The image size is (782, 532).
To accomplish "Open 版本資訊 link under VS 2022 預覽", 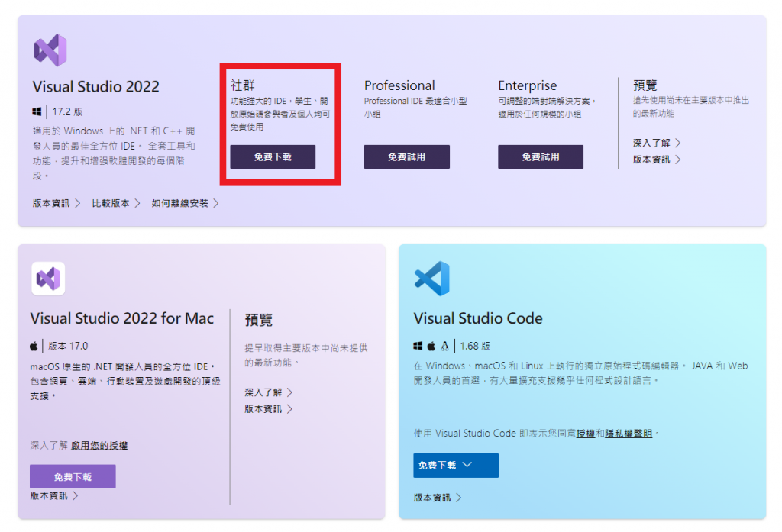I will click(657, 160).
